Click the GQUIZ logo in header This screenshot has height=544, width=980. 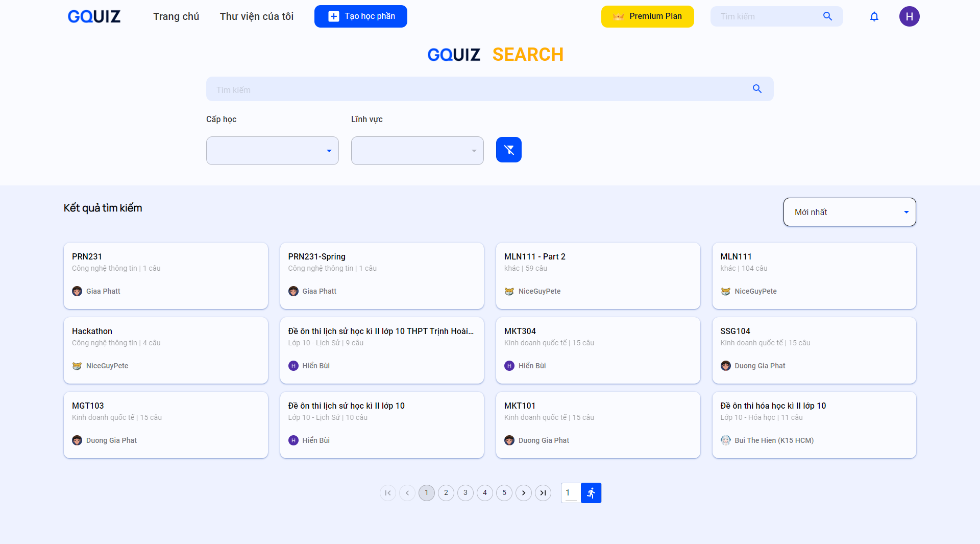[94, 16]
